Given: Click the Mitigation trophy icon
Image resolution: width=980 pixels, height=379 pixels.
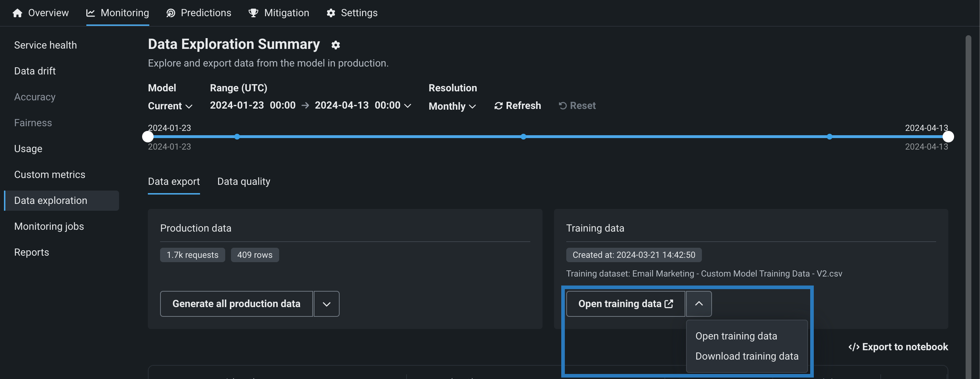Looking at the screenshot, I should [x=253, y=13].
